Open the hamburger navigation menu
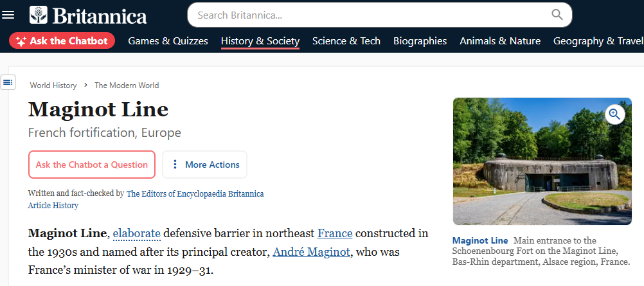The height and width of the screenshot is (286, 644). (x=8, y=15)
